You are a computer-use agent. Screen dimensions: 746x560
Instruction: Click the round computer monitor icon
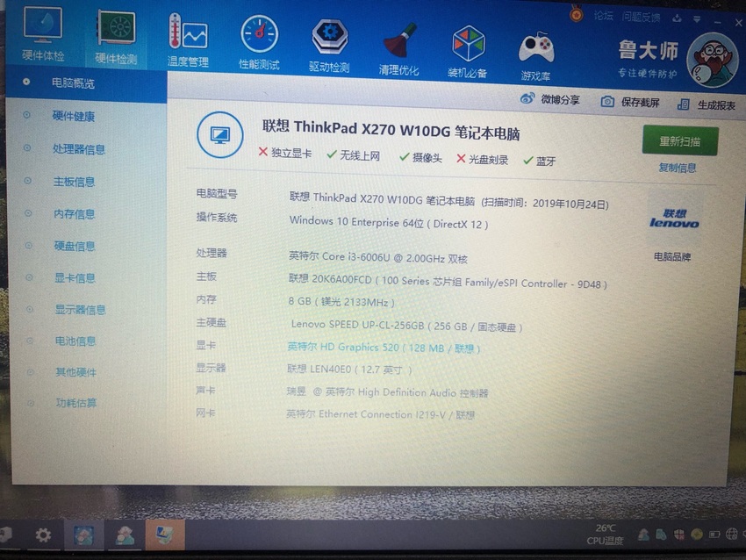[219, 134]
